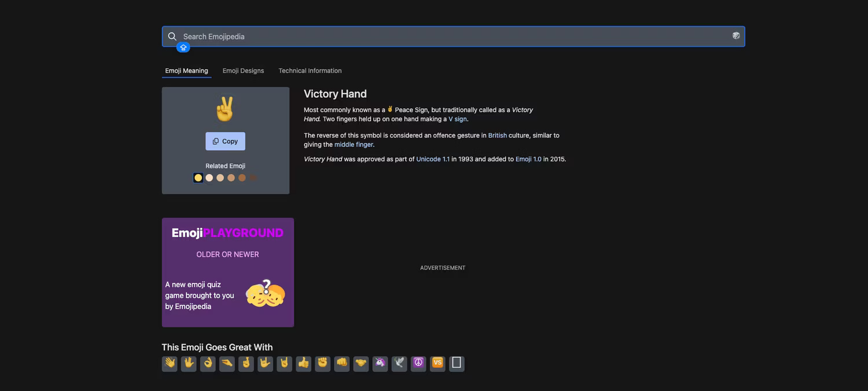Select the waving hand emoji suggestion
Screen dimensions: 868x391
[x=169, y=363]
